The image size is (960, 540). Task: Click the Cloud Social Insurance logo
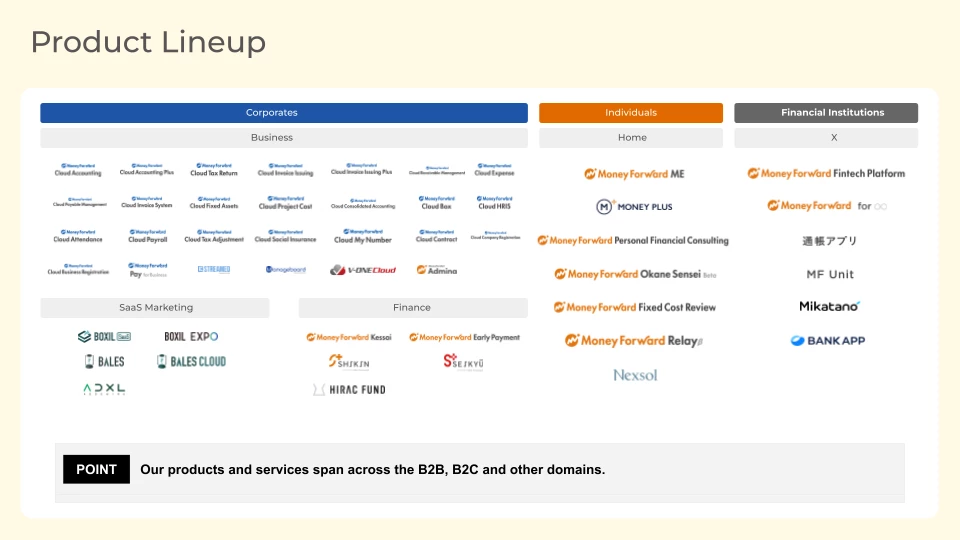click(x=285, y=236)
